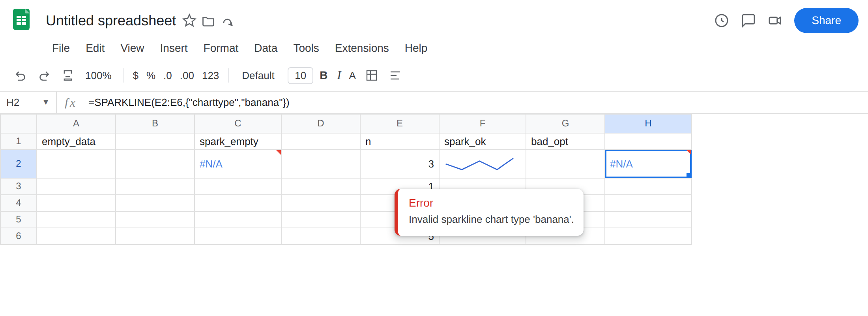Open the borders tool icon
The image size is (868, 316).
tap(372, 75)
